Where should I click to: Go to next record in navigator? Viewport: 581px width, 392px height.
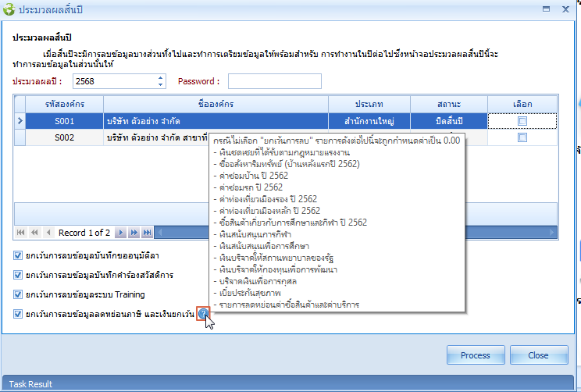tap(121, 233)
